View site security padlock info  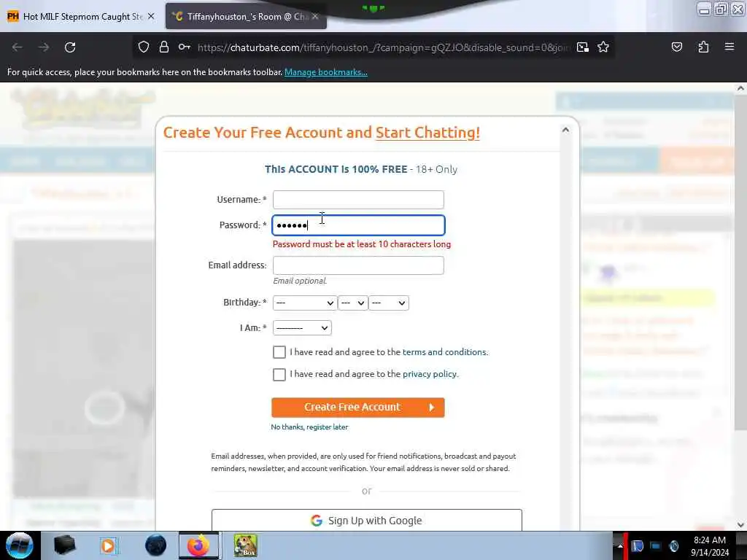click(x=164, y=47)
